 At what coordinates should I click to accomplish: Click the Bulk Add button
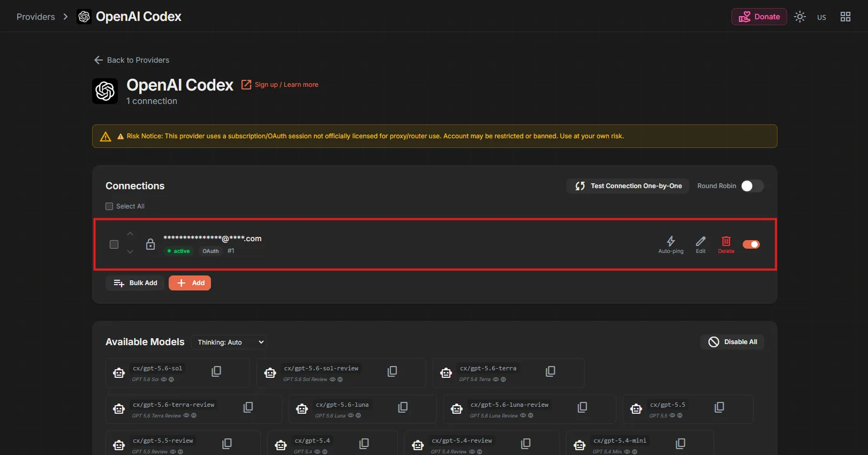pyautogui.click(x=135, y=283)
